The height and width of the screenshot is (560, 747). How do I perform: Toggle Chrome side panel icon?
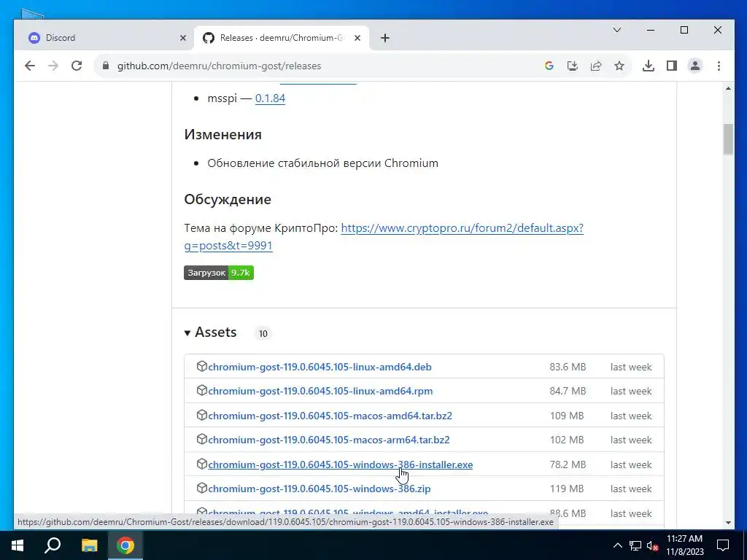click(x=672, y=66)
